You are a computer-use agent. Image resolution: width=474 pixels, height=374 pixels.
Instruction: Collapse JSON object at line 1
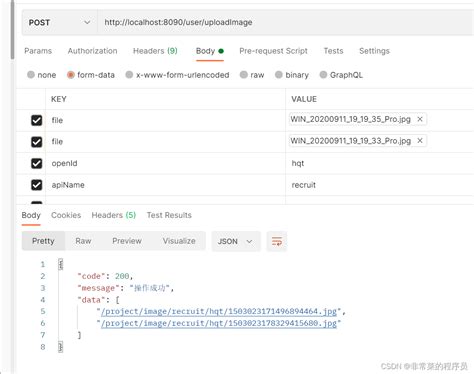click(60, 264)
